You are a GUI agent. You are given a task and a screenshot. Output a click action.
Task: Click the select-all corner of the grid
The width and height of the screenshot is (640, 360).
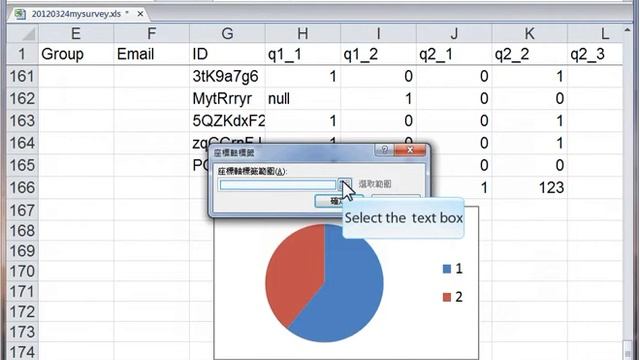pyautogui.click(x=22, y=33)
